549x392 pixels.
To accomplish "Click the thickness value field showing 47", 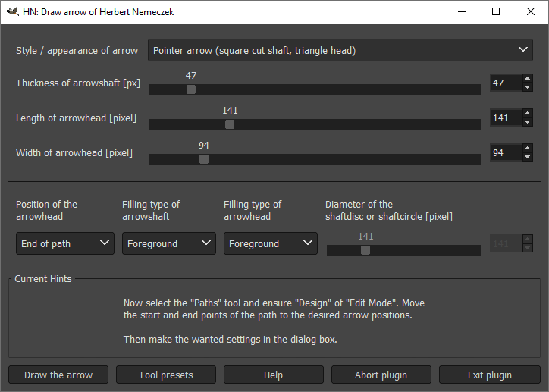I will coord(506,83).
